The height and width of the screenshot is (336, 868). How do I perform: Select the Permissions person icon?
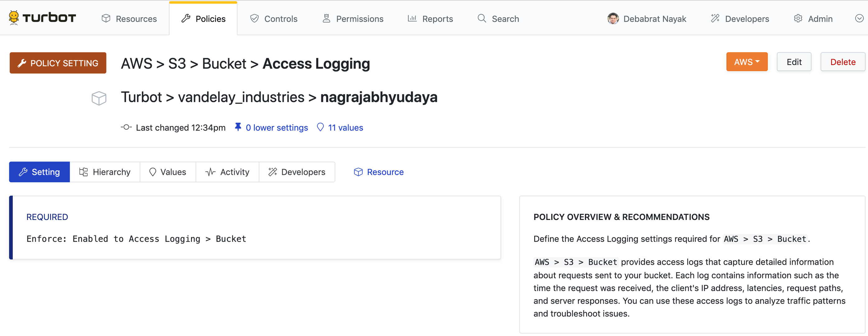326,19
